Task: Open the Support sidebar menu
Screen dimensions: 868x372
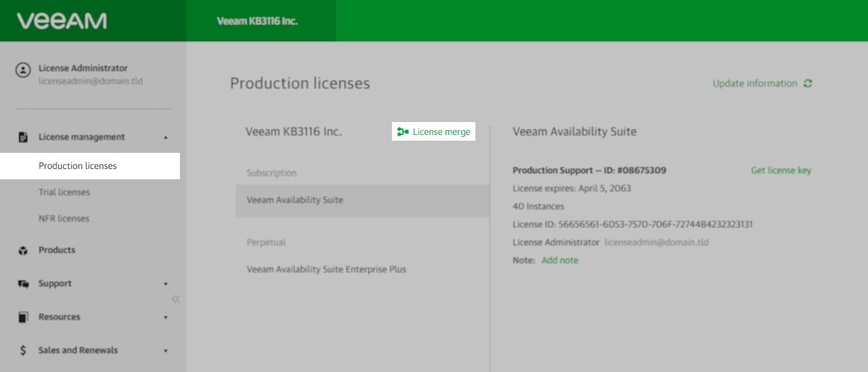Action: [55, 283]
